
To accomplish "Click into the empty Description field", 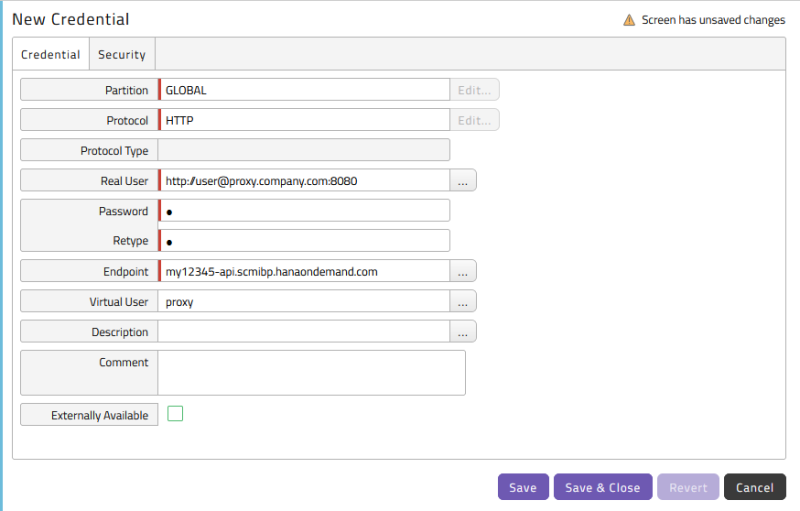I will 304,331.
